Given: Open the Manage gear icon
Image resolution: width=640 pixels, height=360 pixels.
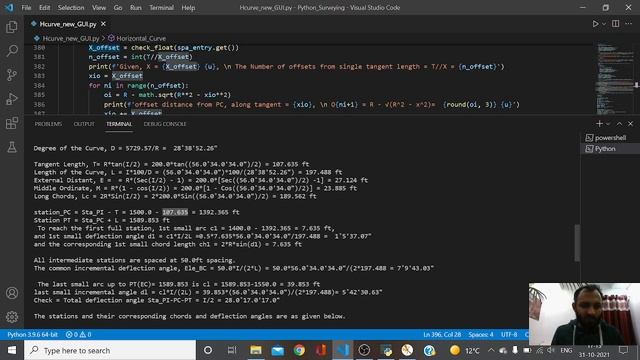Looking at the screenshot, I should (x=12, y=317).
